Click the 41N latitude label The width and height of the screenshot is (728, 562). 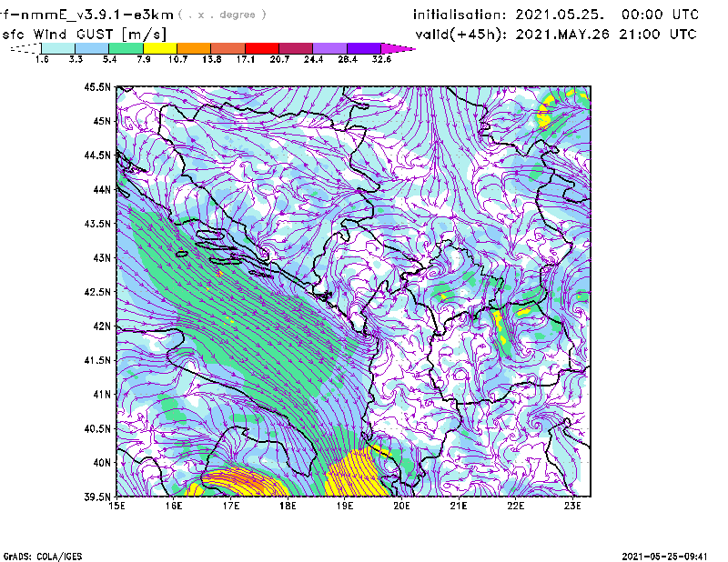(102, 395)
